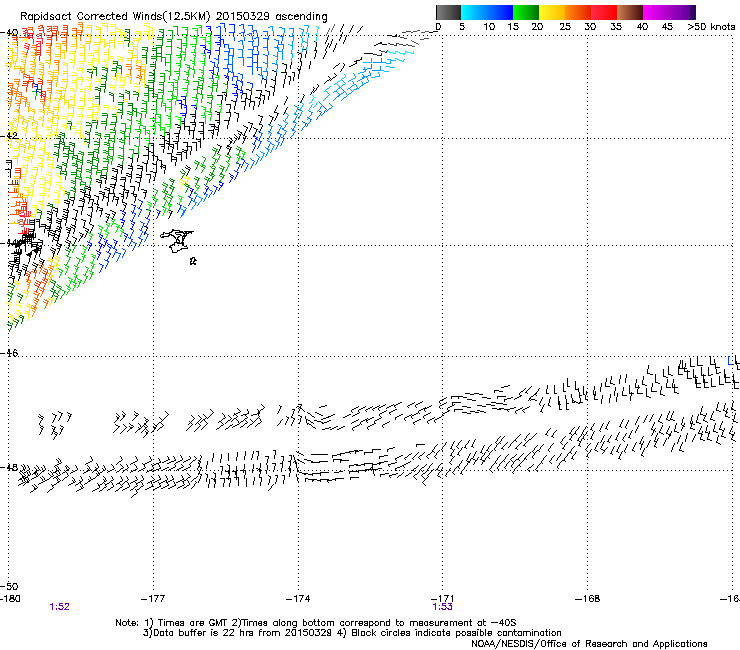Click the brown 35-40 knots legend swatch
Viewport: 740px width, 650px height.
point(630,12)
